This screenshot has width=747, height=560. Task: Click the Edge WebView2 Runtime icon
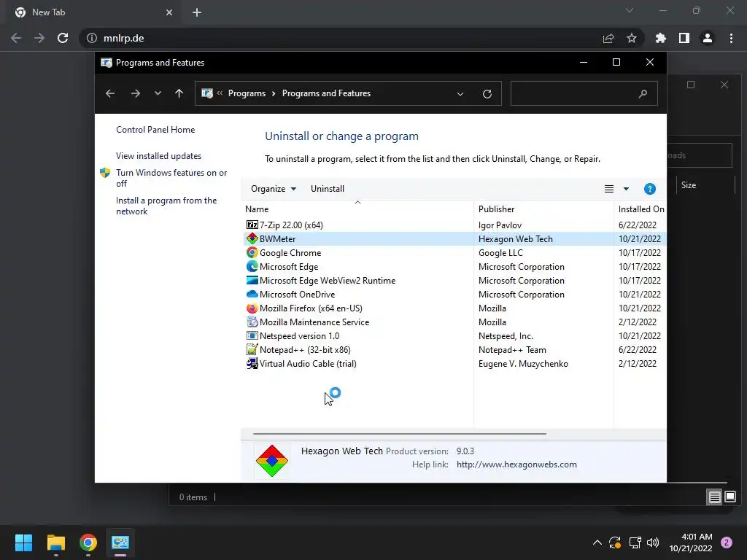[252, 280]
